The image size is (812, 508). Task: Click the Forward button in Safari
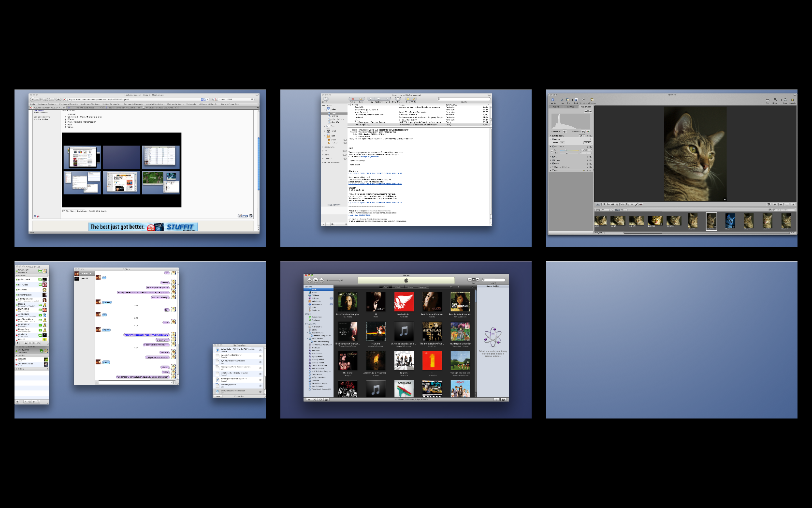click(x=38, y=99)
